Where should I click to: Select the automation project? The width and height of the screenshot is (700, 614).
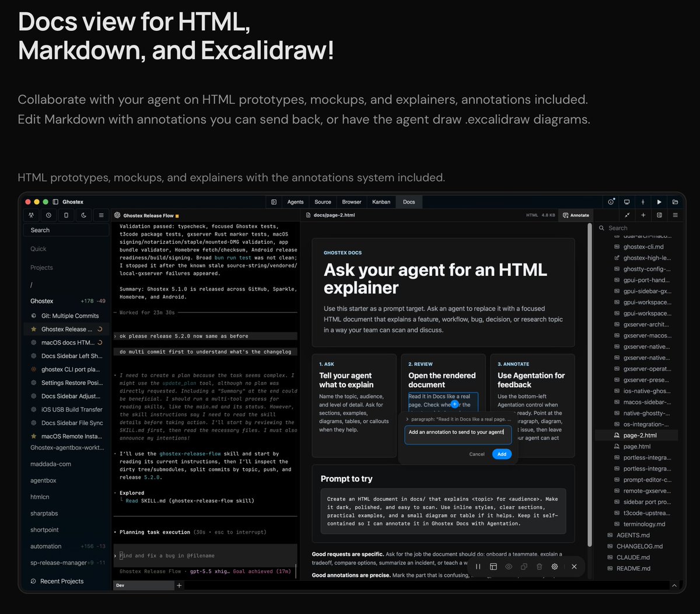coord(66,546)
